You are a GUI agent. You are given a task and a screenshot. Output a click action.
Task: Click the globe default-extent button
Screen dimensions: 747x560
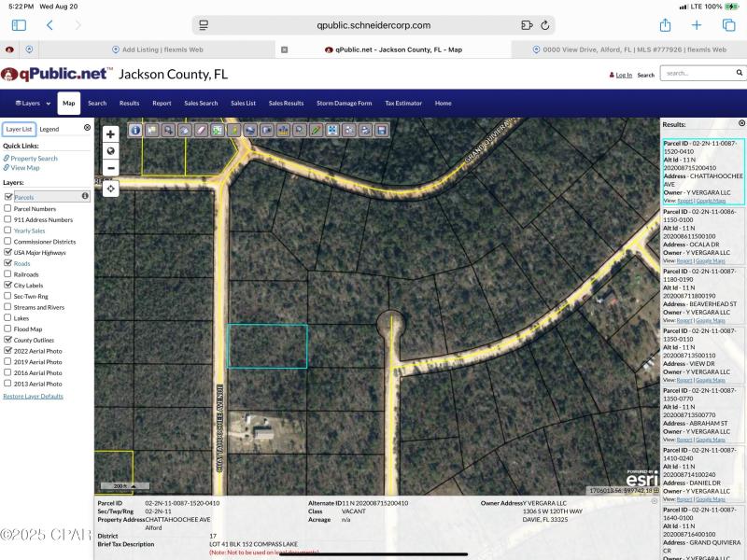[110, 151]
